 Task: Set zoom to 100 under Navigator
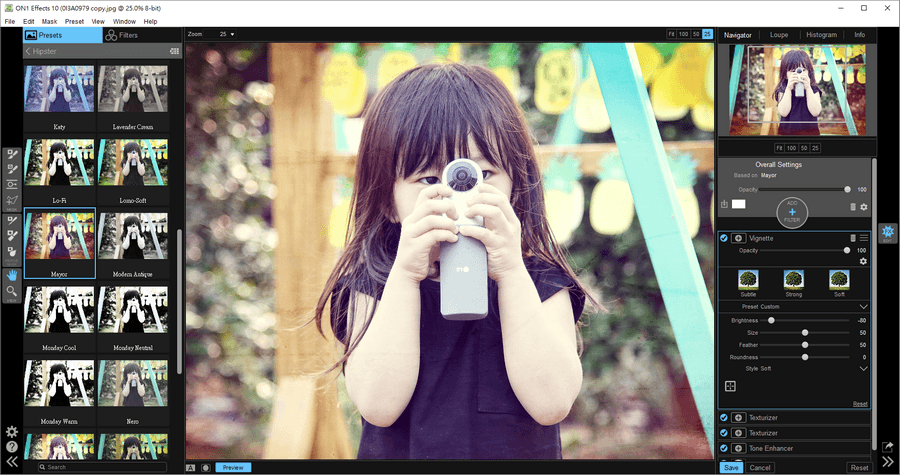point(792,148)
